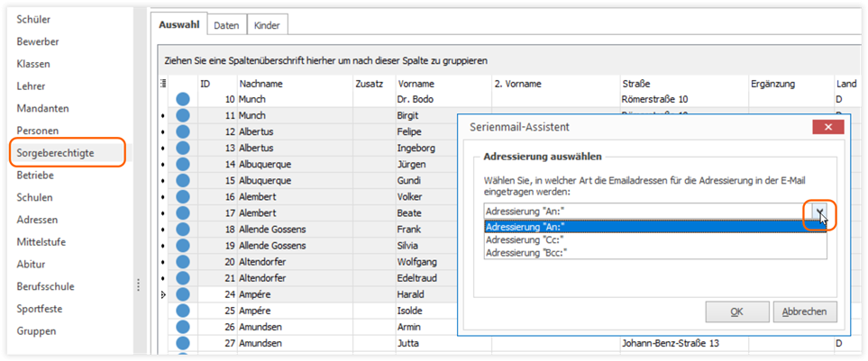This screenshot has width=868, height=361.
Task: Click blue circle icon for Felipe Albertus
Action: point(183,131)
